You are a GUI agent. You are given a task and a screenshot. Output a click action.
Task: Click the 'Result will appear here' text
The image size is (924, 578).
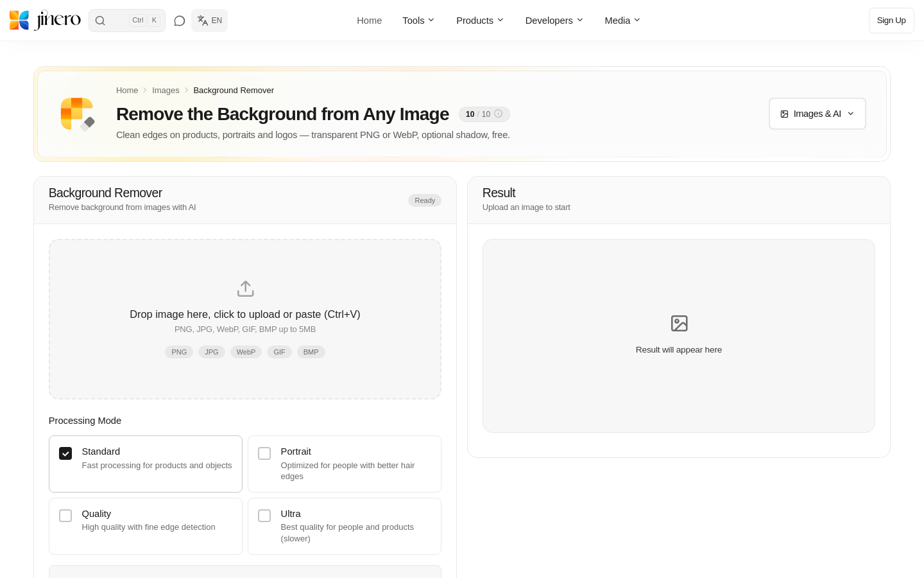(x=679, y=350)
